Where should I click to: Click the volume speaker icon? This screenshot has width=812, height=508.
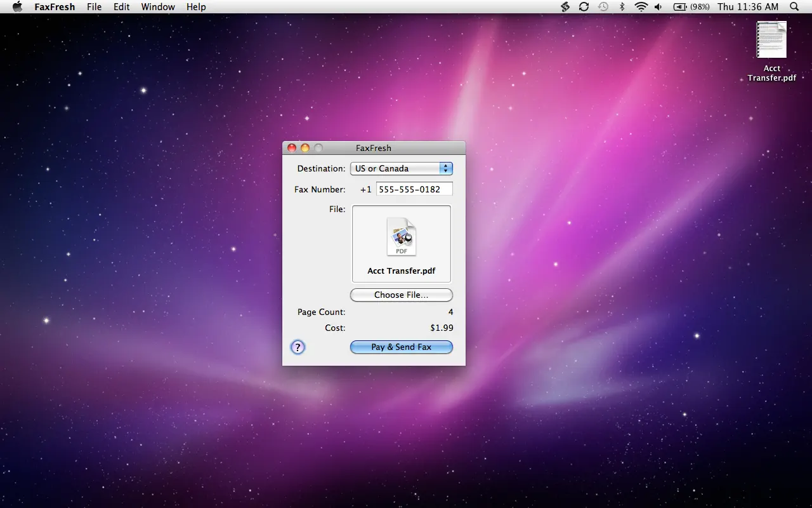[x=658, y=6]
